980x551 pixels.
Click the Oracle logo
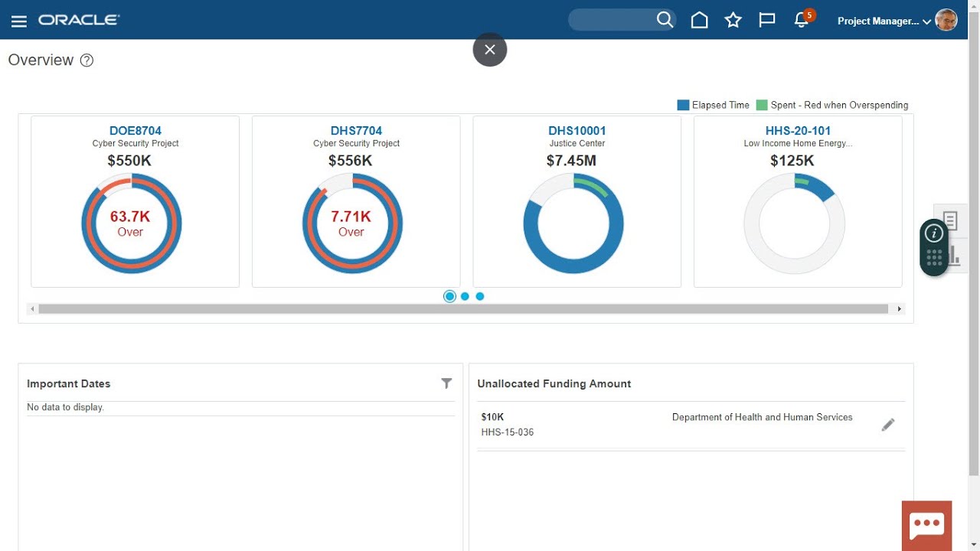(x=79, y=20)
